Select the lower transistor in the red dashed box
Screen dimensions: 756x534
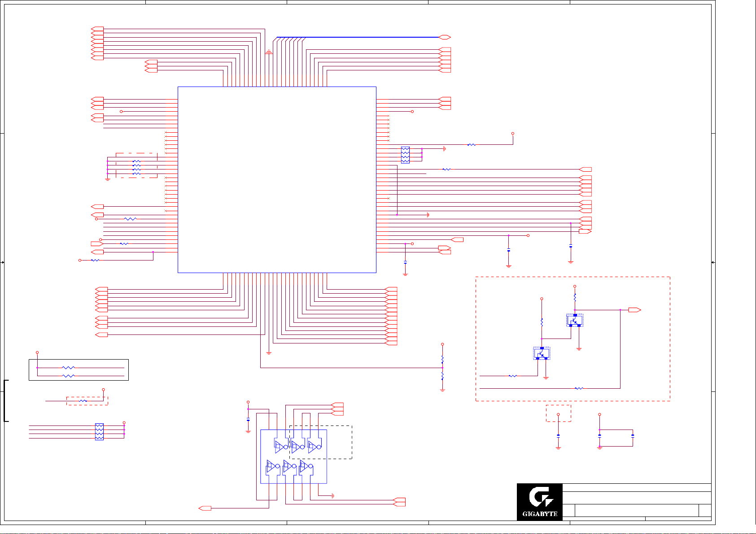pyautogui.click(x=542, y=353)
